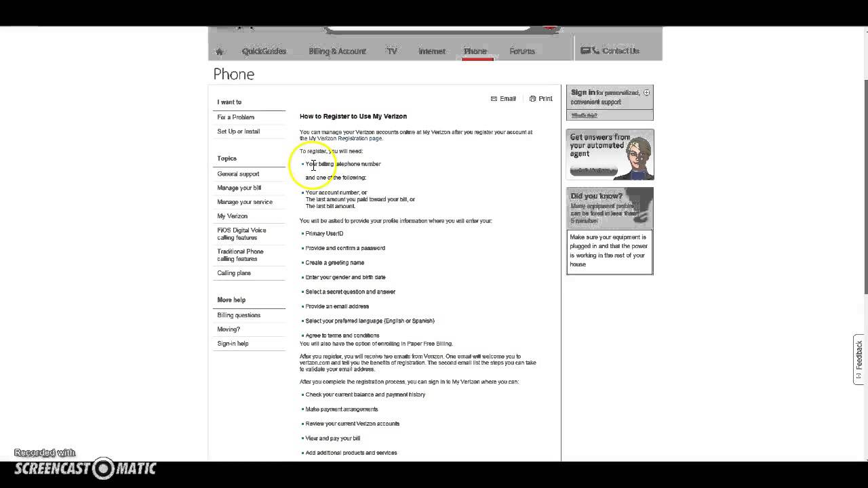Go to the home icon in navigation bar

[219, 52]
